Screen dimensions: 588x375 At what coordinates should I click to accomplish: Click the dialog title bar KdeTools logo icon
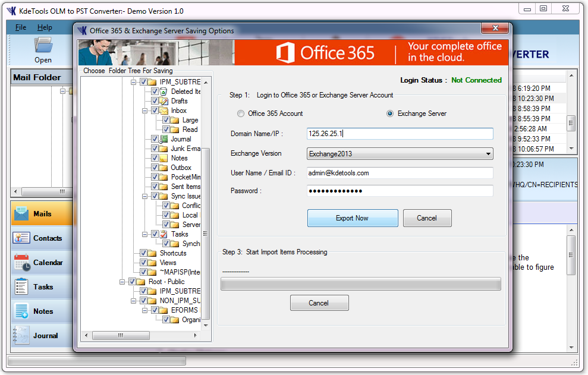(x=82, y=30)
